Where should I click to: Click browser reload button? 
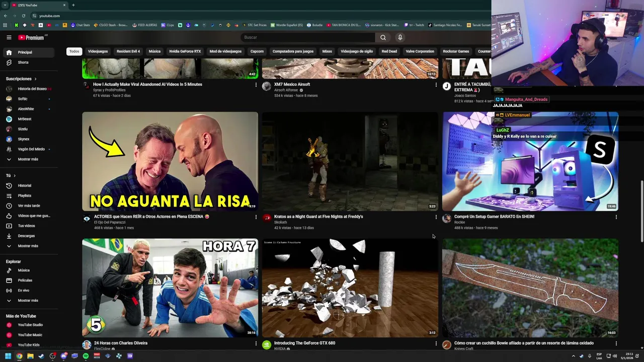pos(24,16)
